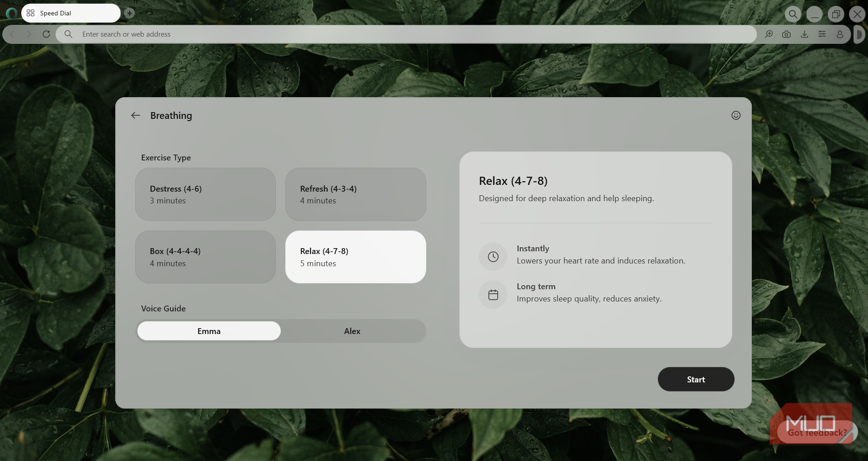This screenshot has height=461, width=868.
Task: Open the easy setup menu icon
Action: click(822, 34)
